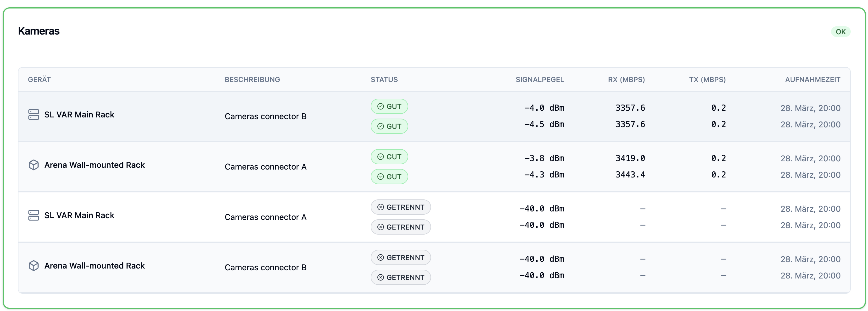Select GUT badge at -4.5 dBm signal
Screen dimensions: 868x311
point(389,126)
